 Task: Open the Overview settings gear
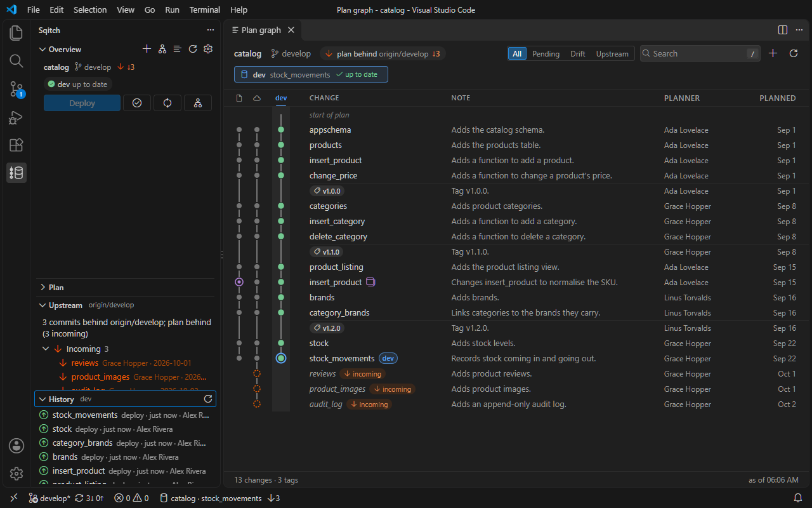(x=208, y=49)
